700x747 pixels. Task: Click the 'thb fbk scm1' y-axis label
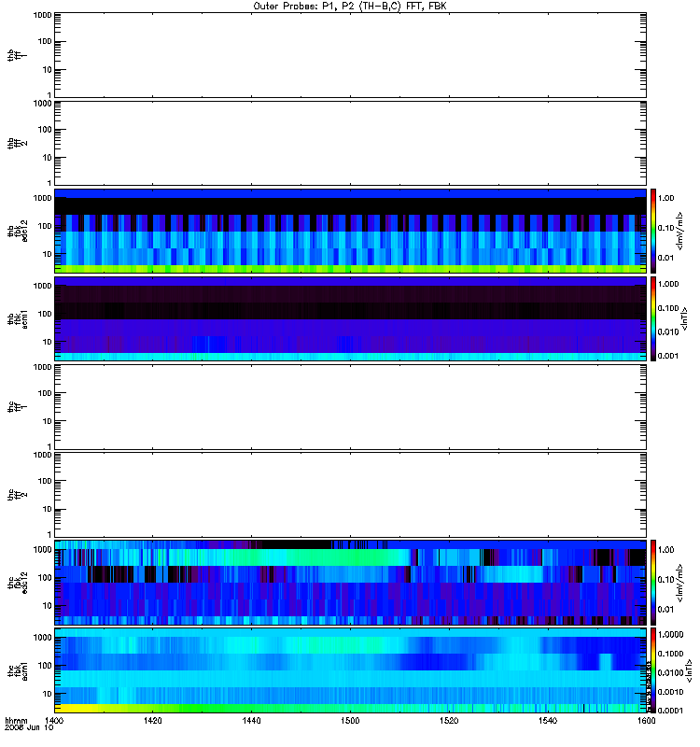pyautogui.click(x=18, y=318)
